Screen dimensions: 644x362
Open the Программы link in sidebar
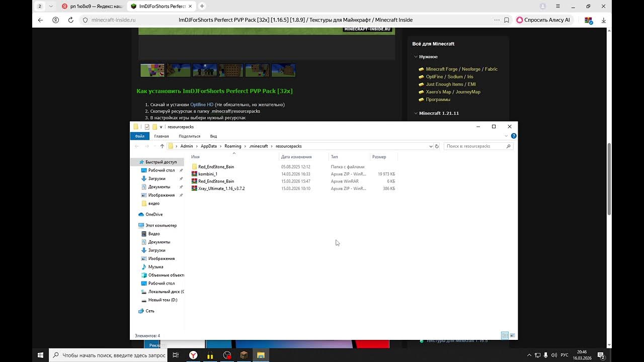point(438,100)
